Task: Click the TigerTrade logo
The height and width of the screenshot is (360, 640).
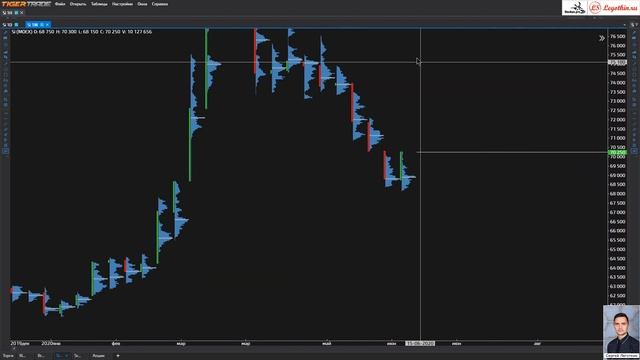Action: (26, 4)
